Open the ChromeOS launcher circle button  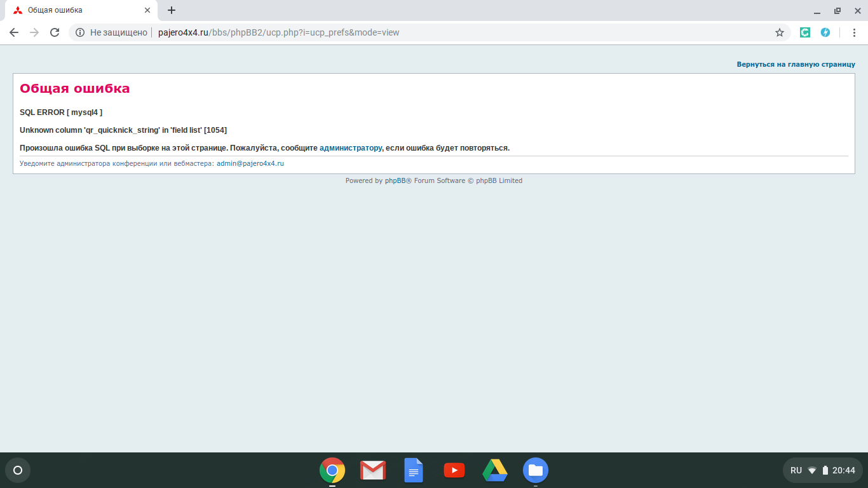coord(18,470)
